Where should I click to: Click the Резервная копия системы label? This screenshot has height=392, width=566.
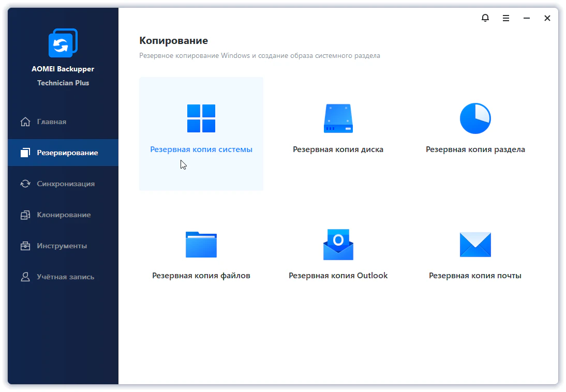pos(201,149)
